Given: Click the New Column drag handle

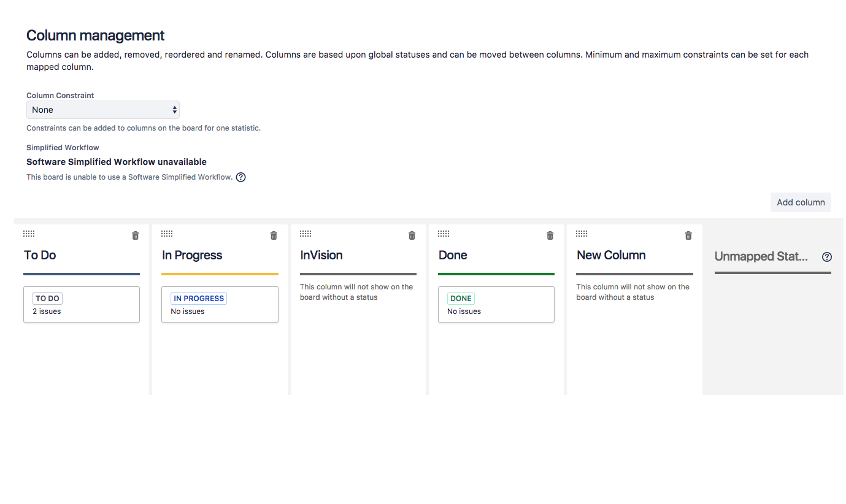Looking at the screenshot, I should click(582, 234).
